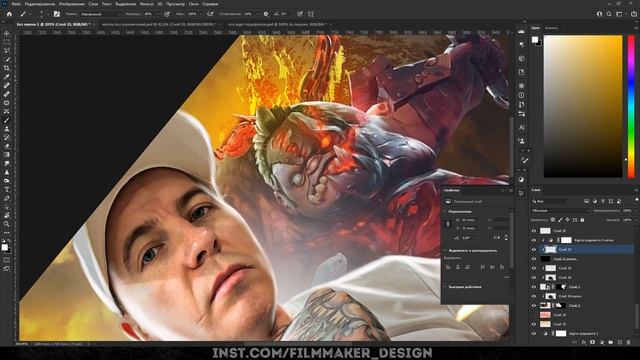Hide the black-thumbnail layer via eye icon
Image resolution: width=640 pixels, height=360 pixels.
point(533,259)
